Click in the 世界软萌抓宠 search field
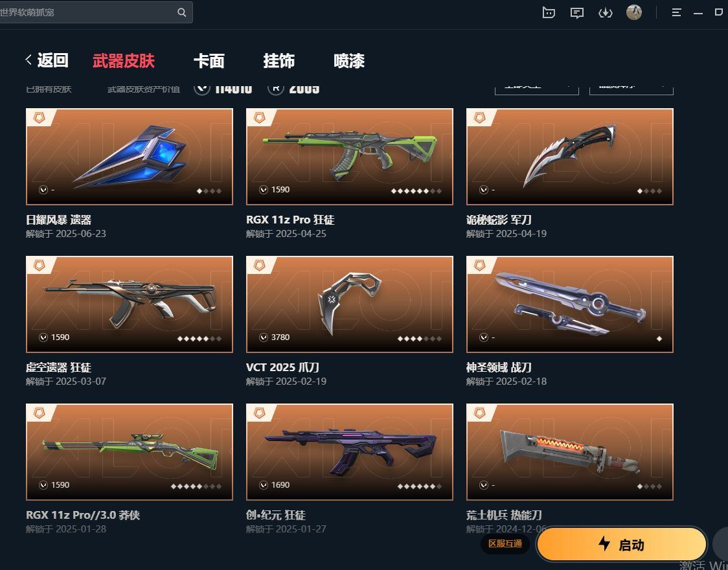 88,12
